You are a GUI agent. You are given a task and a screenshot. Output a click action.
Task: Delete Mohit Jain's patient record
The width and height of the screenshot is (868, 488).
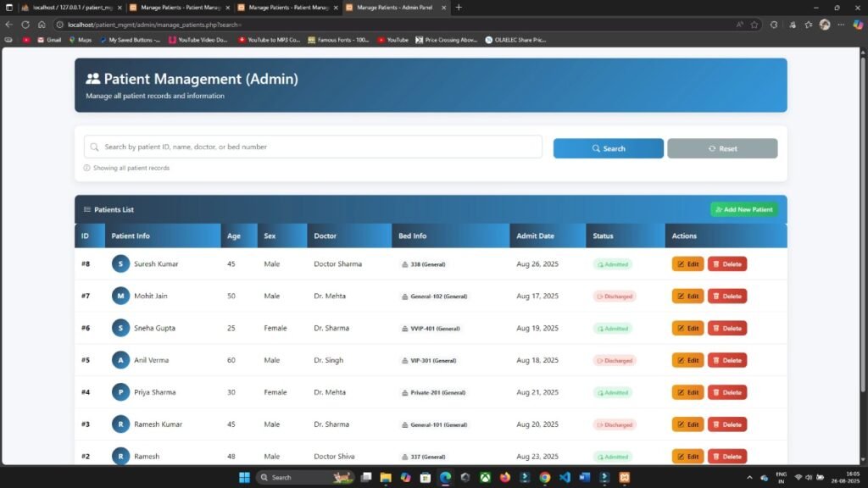727,296
